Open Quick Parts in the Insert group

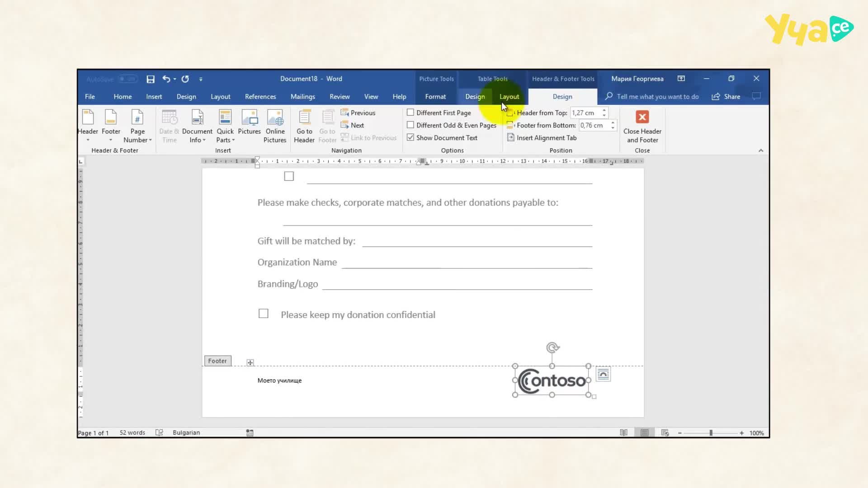225,126
